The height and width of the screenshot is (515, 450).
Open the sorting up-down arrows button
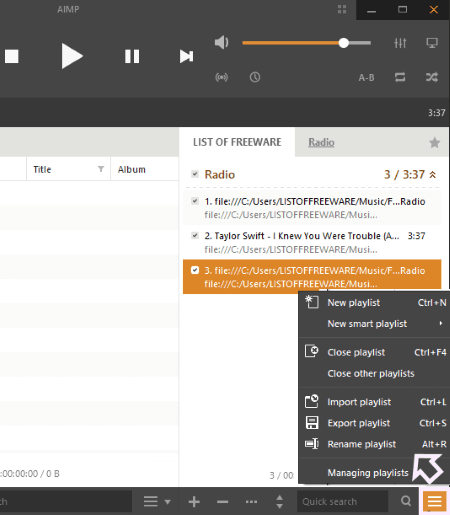click(x=280, y=501)
